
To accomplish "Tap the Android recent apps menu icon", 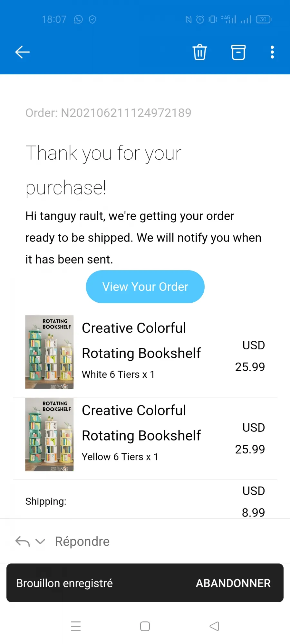I will [76, 626].
